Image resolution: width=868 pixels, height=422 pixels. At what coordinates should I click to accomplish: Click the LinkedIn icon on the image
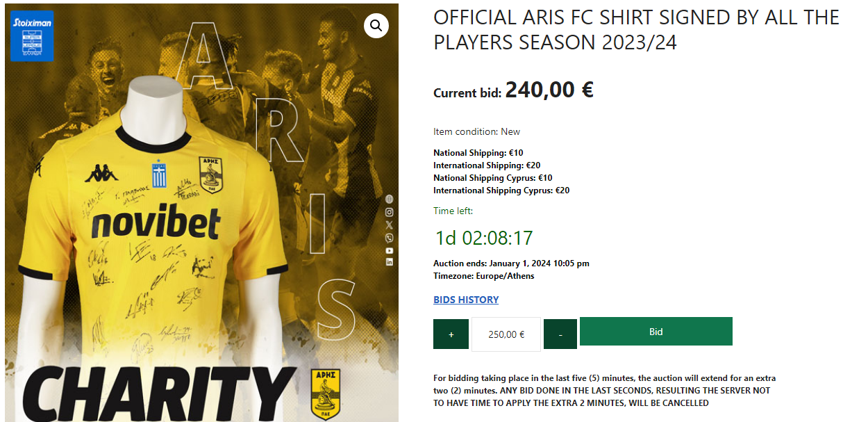[x=390, y=262]
